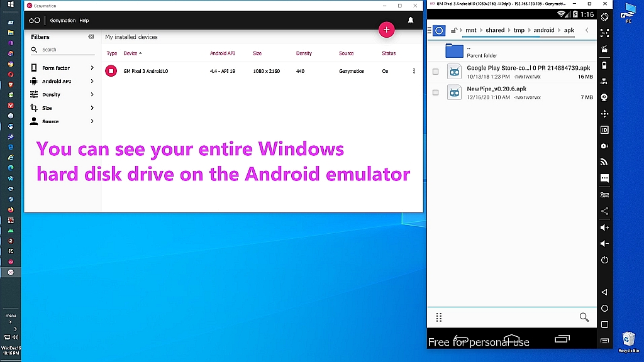Open the Genymotion notifications bell
Screen dimensions: 644x362
(410, 20)
